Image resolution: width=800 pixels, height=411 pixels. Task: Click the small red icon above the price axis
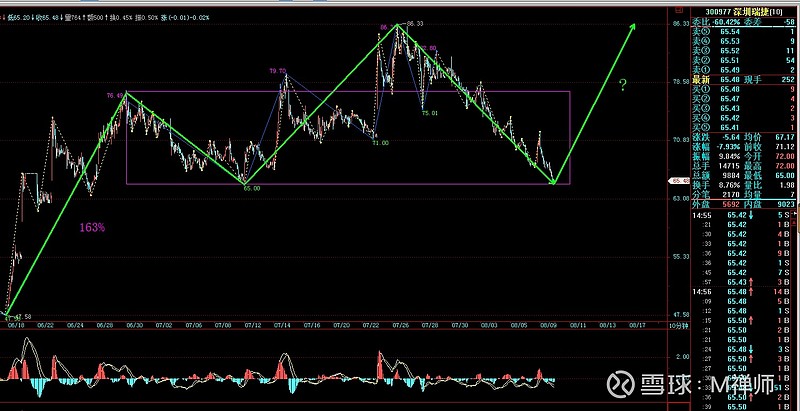click(x=678, y=9)
